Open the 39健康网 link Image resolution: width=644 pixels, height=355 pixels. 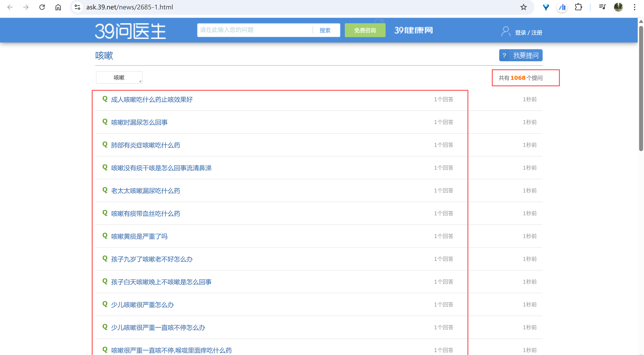coord(413,30)
